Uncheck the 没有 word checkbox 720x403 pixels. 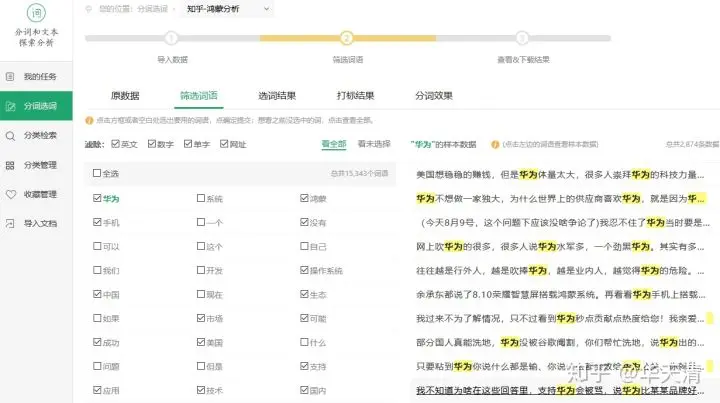(304, 222)
